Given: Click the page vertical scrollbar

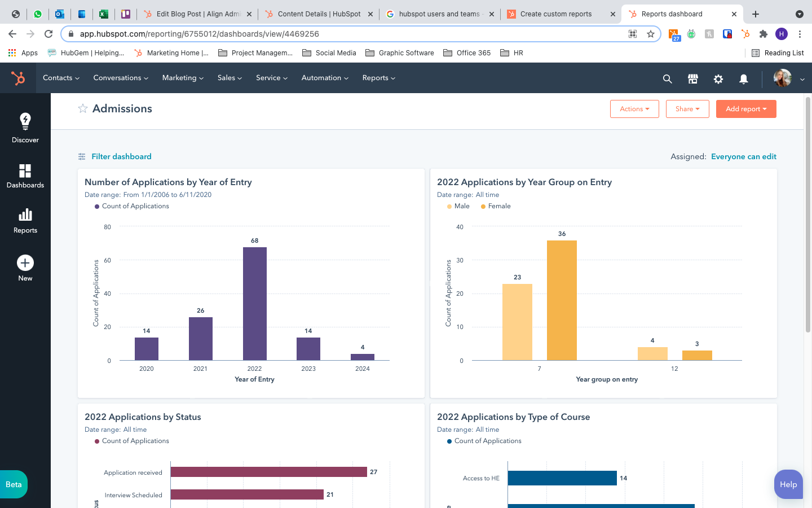Looking at the screenshot, I should click(808, 214).
